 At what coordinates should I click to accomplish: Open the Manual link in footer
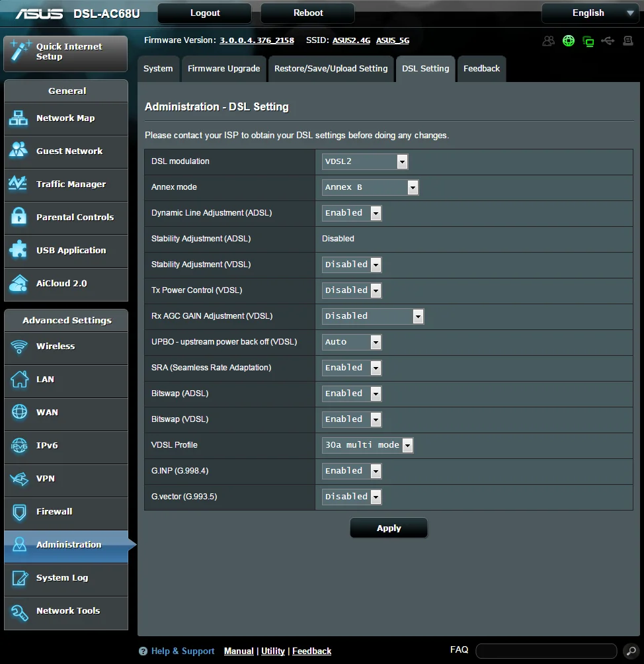click(239, 651)
